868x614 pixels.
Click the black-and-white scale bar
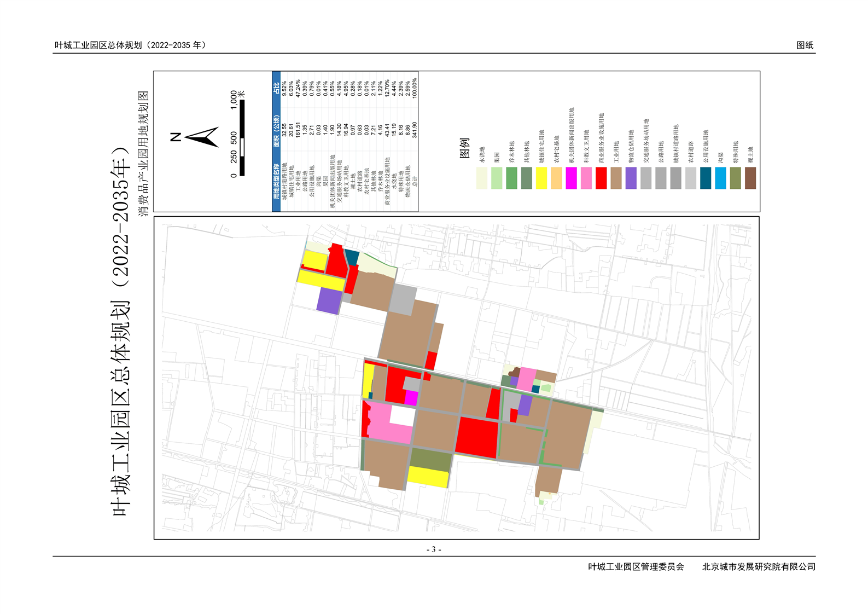pos(242,138)
